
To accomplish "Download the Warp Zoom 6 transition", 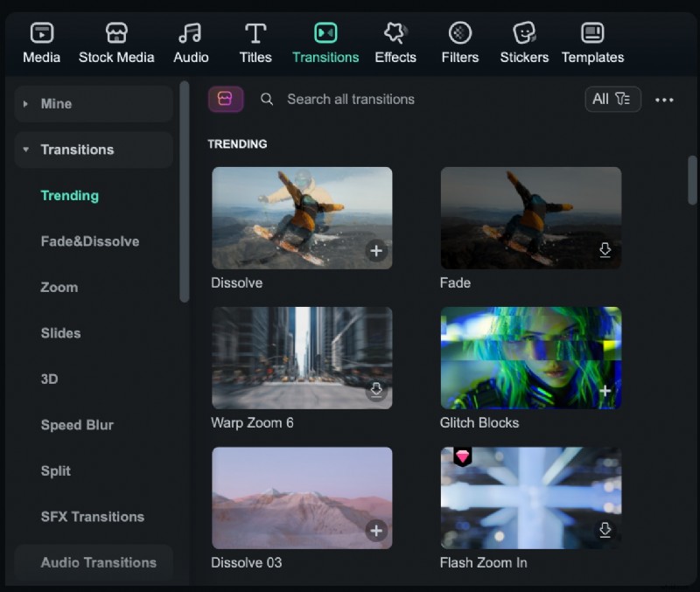I will (376, 391).
